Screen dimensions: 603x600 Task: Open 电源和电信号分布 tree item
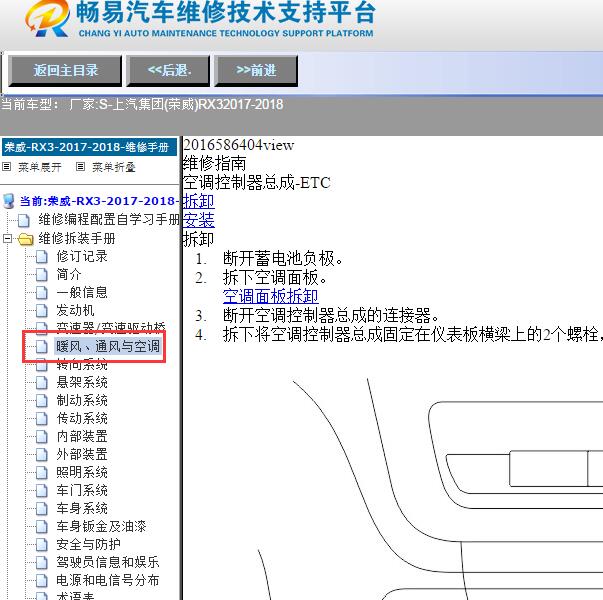click(x=108, y=580)
